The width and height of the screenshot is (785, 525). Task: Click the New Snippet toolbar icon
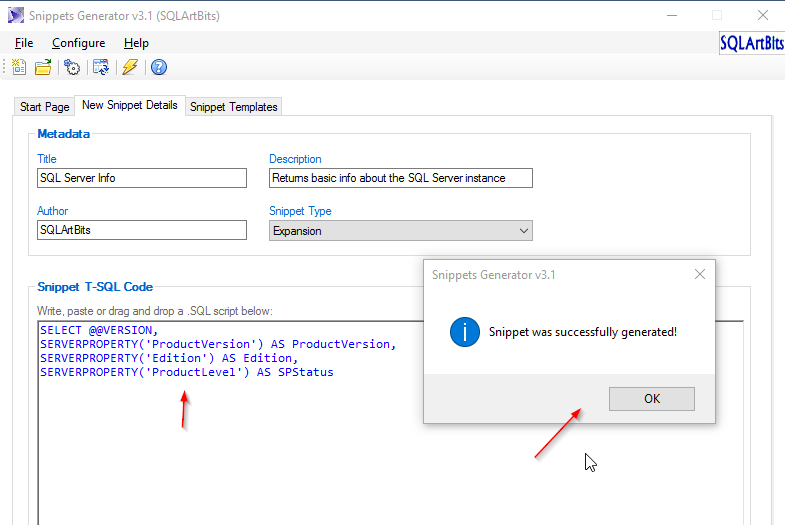tap(19, 67)
